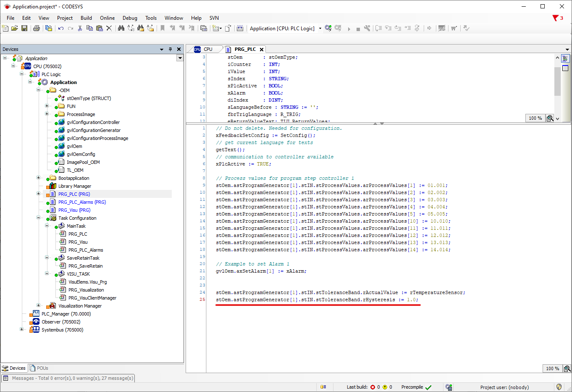
Task: Close the PRG_PLC editor tab
Action: [262, 50]
